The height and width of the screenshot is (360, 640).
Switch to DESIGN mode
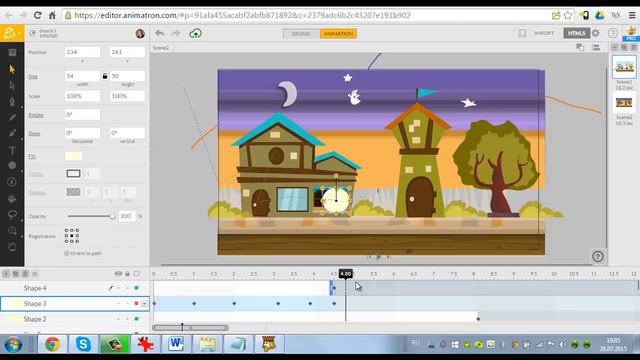click(x=301, y=33)
